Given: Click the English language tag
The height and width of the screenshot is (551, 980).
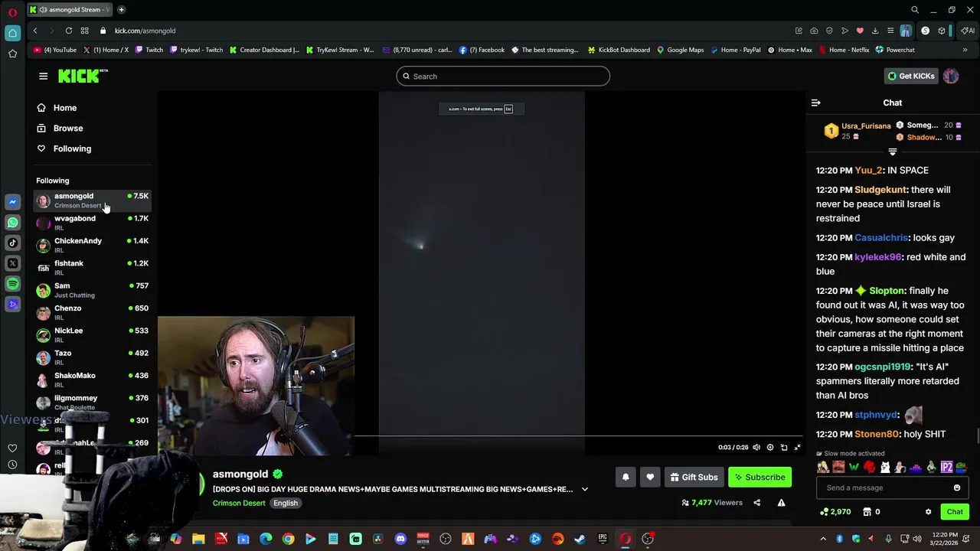Looking at the screenshot, I should click(286, 503).
